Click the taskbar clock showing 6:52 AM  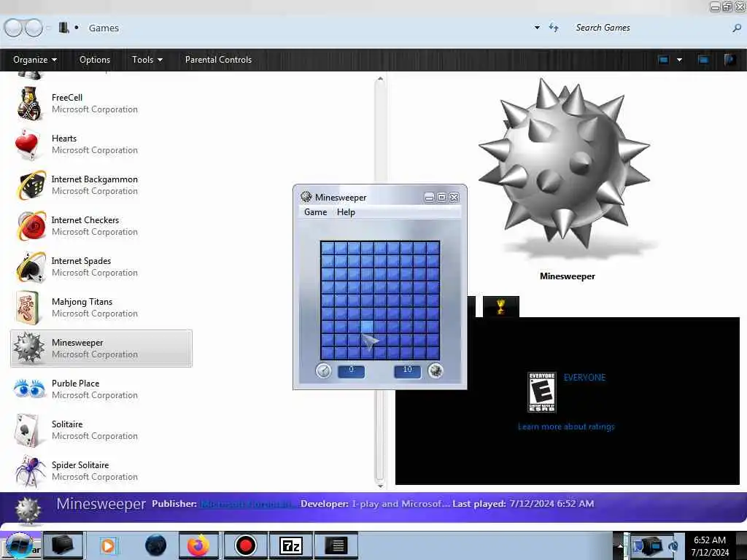point(710,546)
